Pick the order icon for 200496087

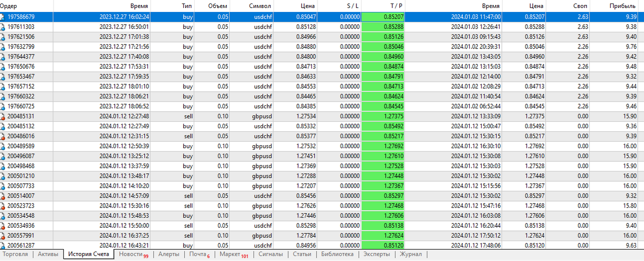click(x=2, y=156)
